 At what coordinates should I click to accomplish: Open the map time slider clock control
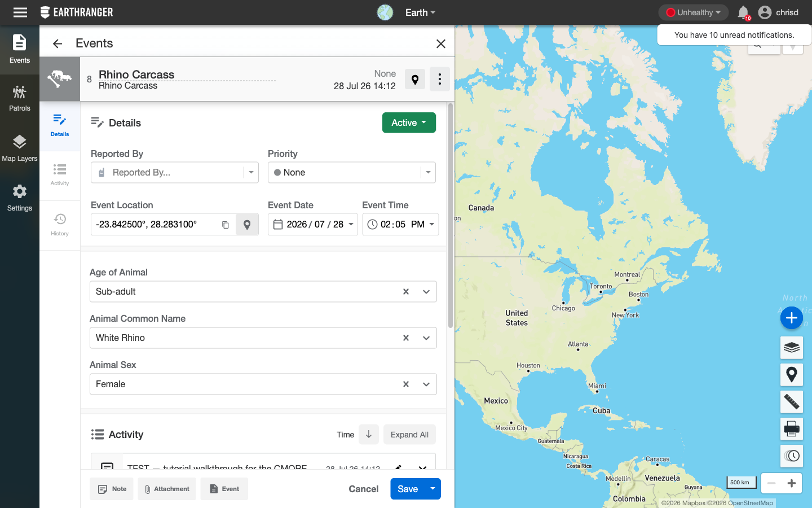click(792, 456)
